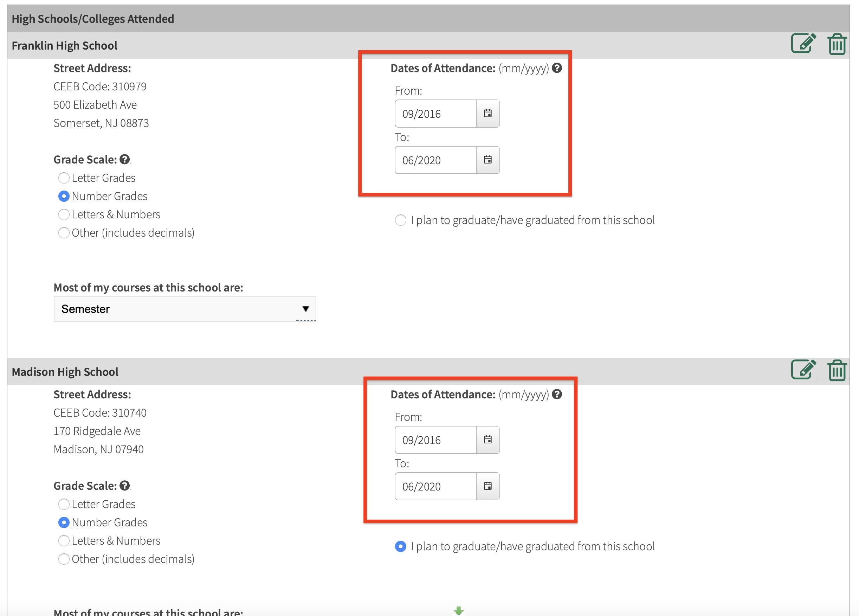The width and height of the screenshot is (859, 616).
Task: Select Letter Grades for Madison High School
Action: [x=64, y=504]
